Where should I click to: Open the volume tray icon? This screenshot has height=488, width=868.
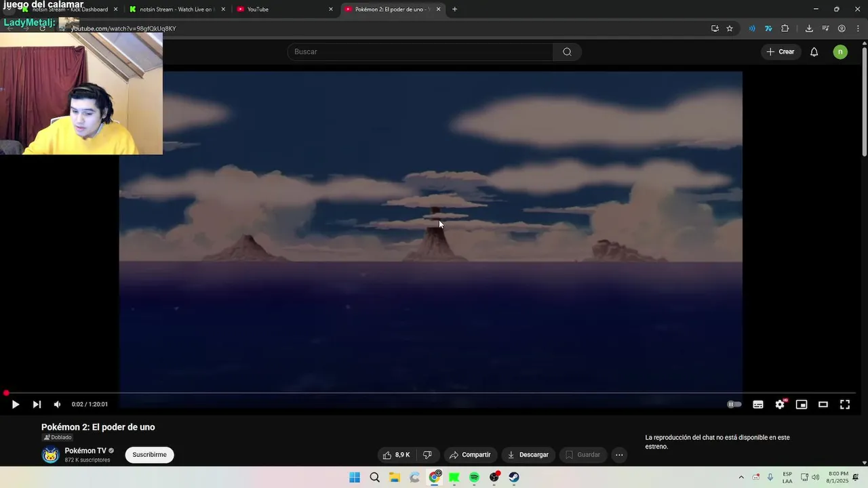pyautogui.click(x=815, y=477)
